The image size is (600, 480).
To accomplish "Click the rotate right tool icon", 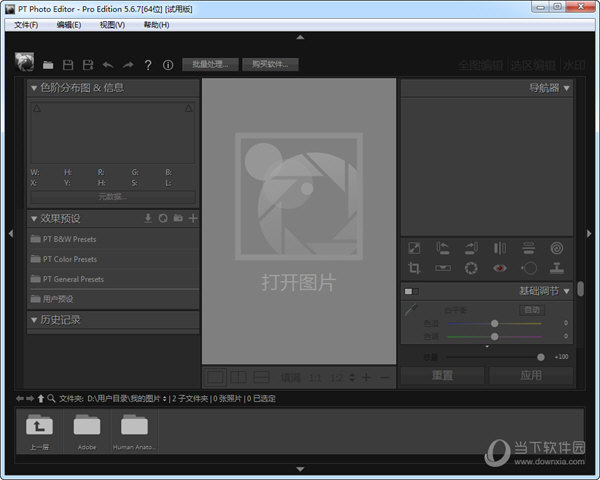I will (471, 248).
